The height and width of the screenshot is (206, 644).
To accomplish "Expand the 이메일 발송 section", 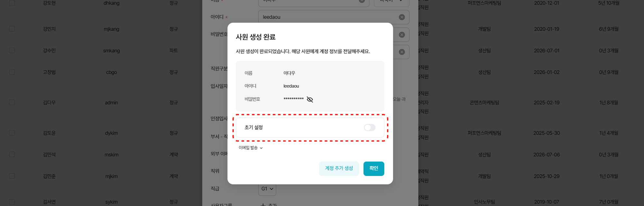I will [251, 148].
